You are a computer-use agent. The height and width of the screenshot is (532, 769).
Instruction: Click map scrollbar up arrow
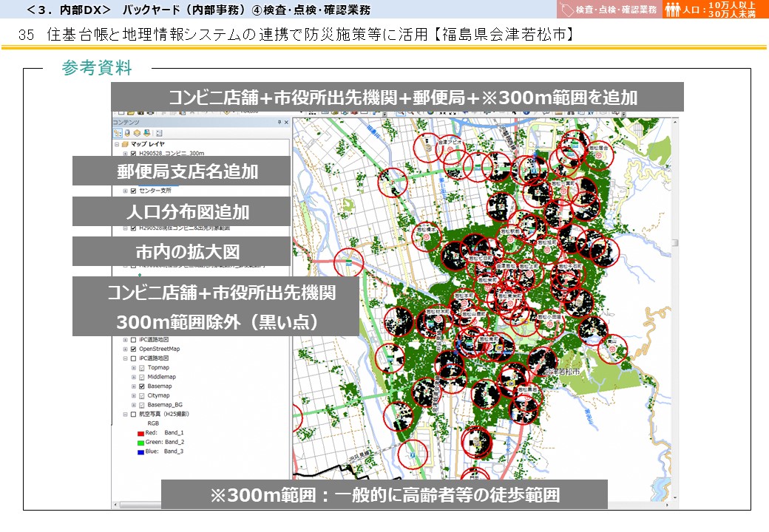pyautogui.click(x=675, y=121)
